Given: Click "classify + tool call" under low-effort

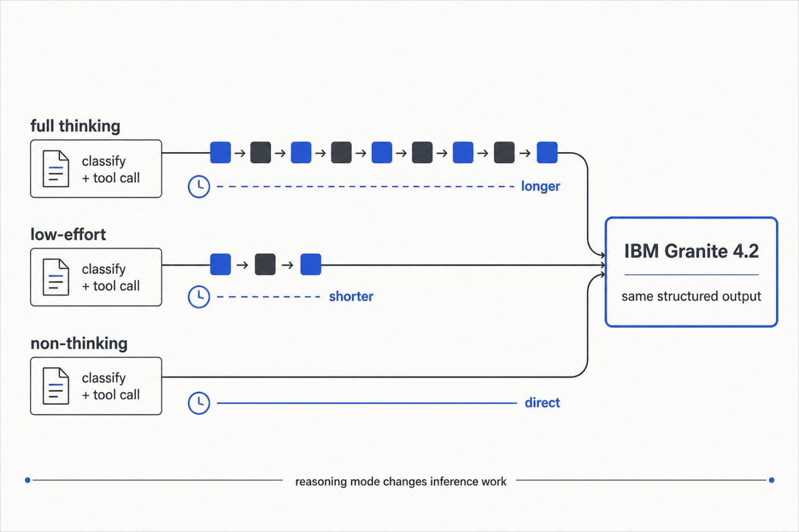Looking at the screenshot, I should pos(111,278).
